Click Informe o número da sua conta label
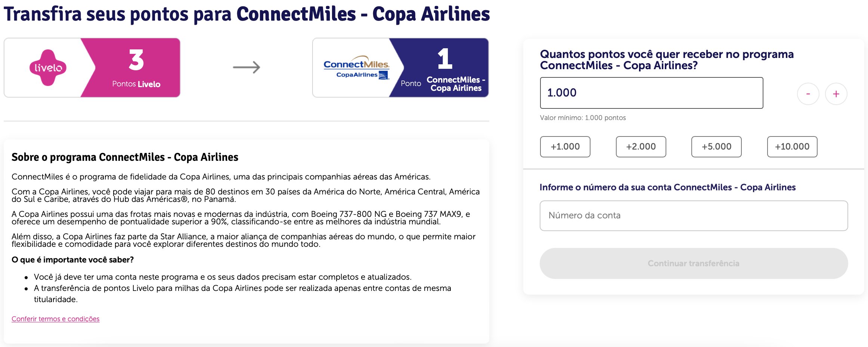Screen dimensions: 868x347 click(x=667, y=187)
